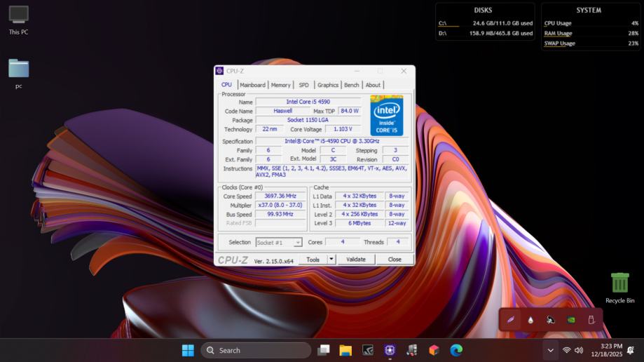Screen dimensions: 644x362
Task: Open the NVIDIA icon in tray overflow
Action: (x=571, y=320)
